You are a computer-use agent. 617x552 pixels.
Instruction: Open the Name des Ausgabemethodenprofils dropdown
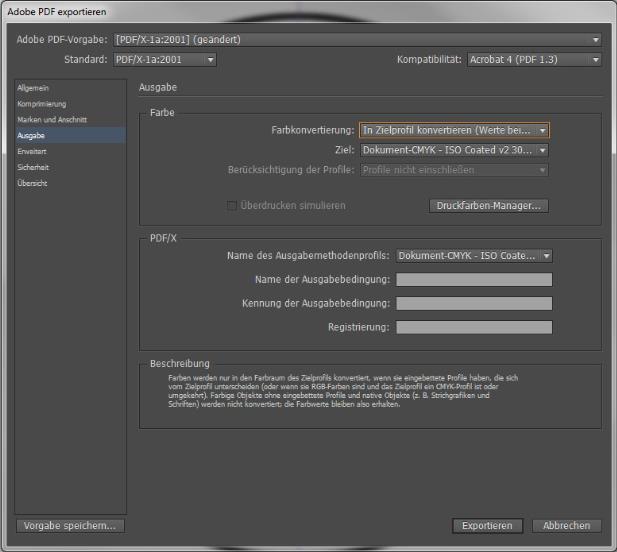474,256
